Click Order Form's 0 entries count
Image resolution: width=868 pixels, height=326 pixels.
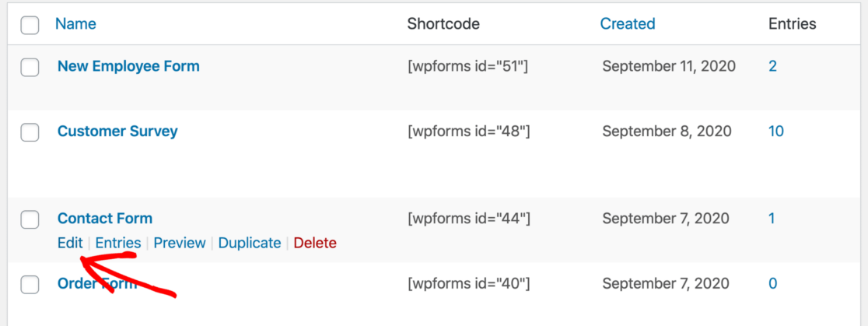(x=772, y=284)
